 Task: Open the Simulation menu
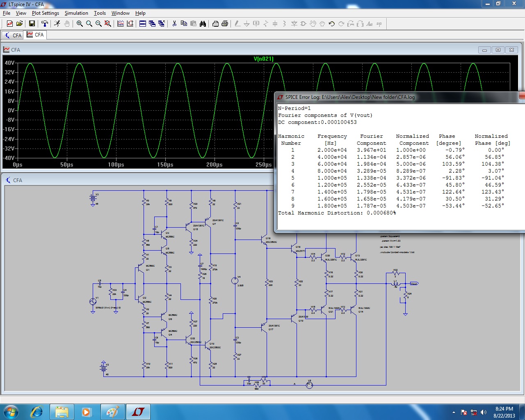pos(76,13)
